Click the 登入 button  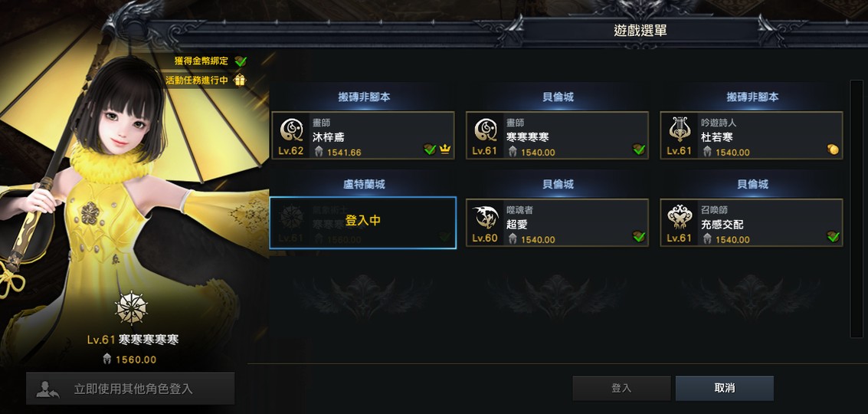[621, 389]
